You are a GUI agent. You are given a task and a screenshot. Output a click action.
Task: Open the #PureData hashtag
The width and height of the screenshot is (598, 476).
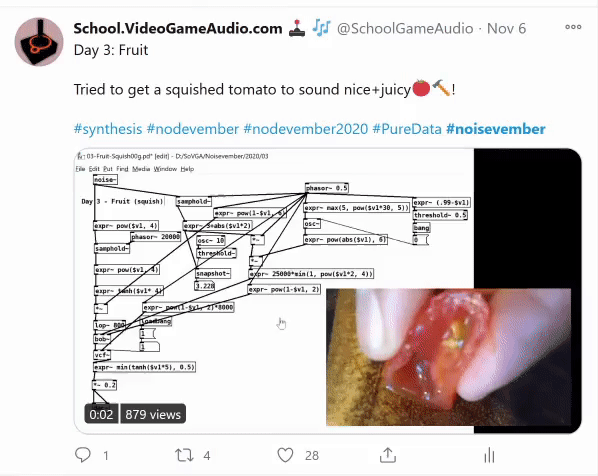(407, 129)
